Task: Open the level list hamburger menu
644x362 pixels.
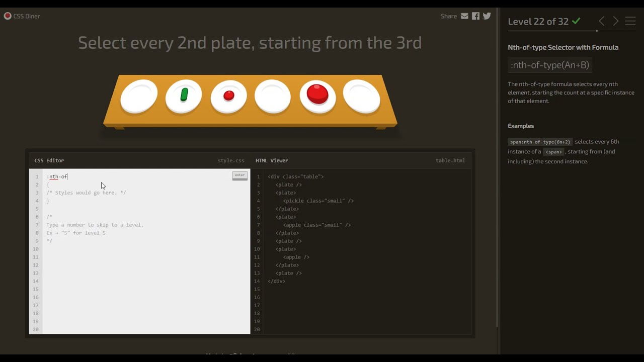Action: click(630, 21)
